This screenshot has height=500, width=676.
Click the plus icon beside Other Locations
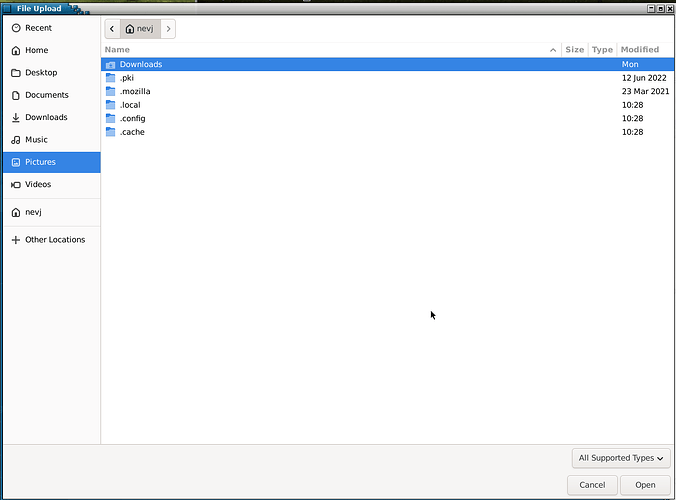(x=16, y=240)
